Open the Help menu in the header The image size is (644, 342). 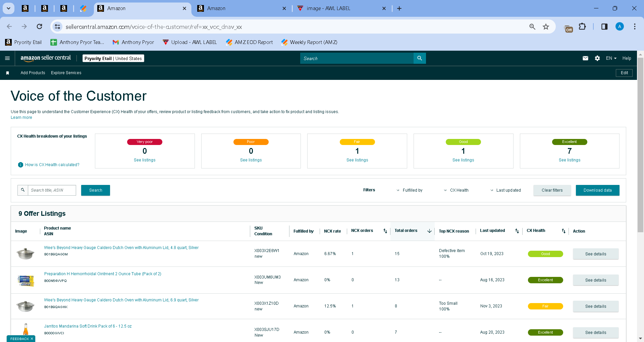[x=627, y=58]
